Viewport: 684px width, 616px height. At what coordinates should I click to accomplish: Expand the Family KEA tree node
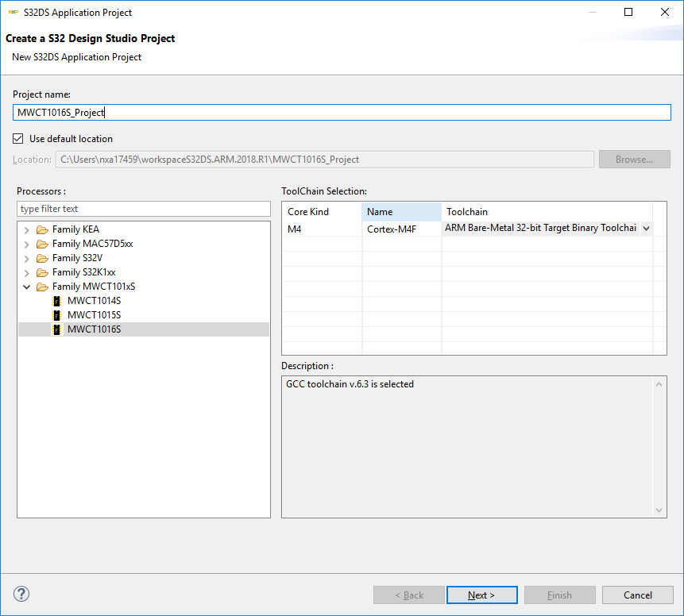click(26, 229)
